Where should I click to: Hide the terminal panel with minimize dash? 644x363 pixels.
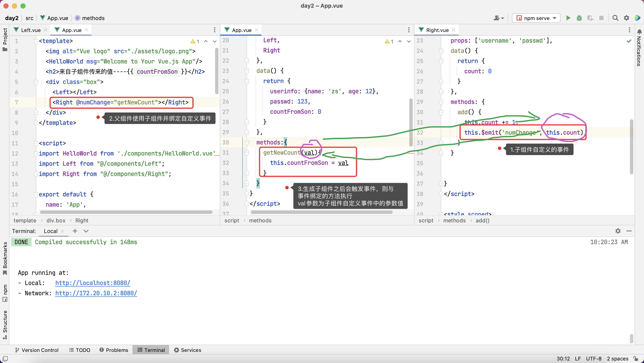(x=629, y=231)
